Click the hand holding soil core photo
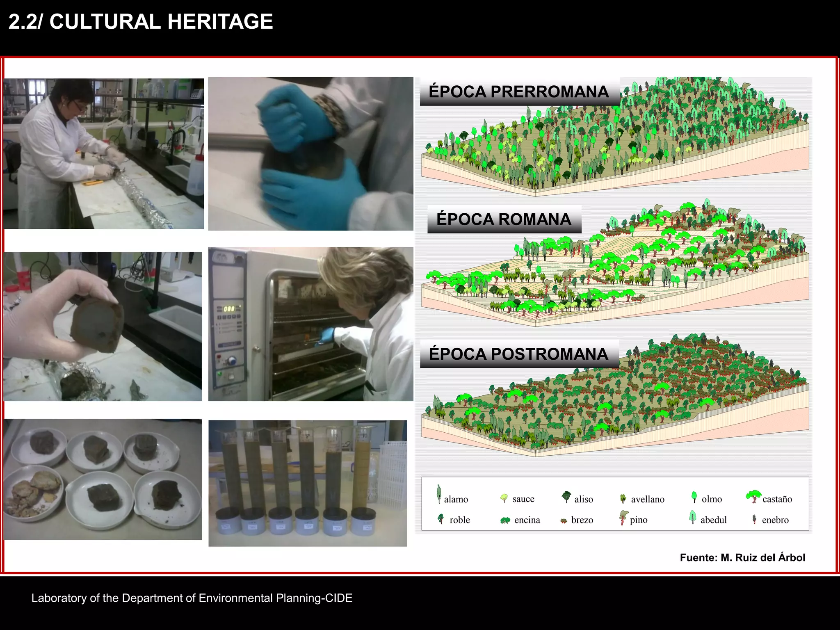Viewport: 840px width, 630px height. pos(103,326)
